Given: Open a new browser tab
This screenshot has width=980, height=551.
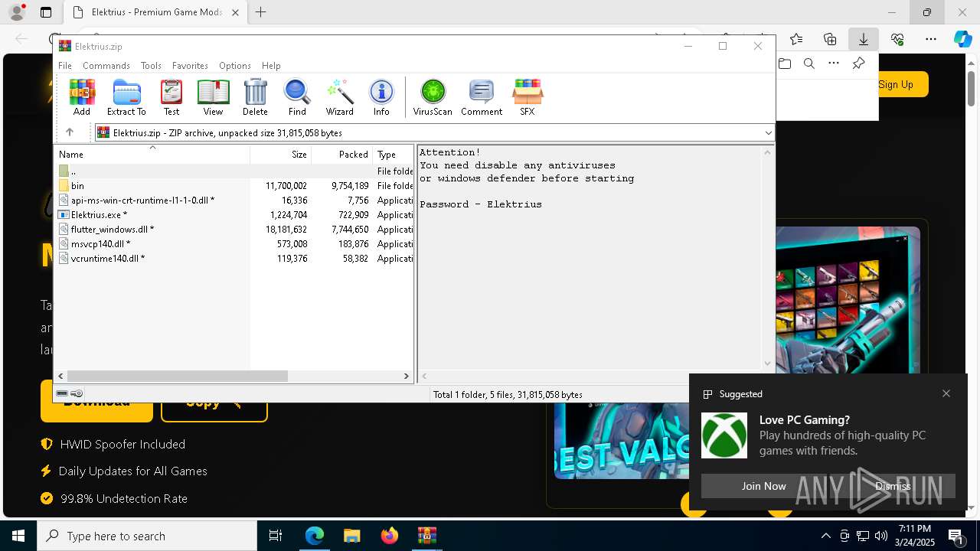Looking at the screenshot, I should coord(261,12).
